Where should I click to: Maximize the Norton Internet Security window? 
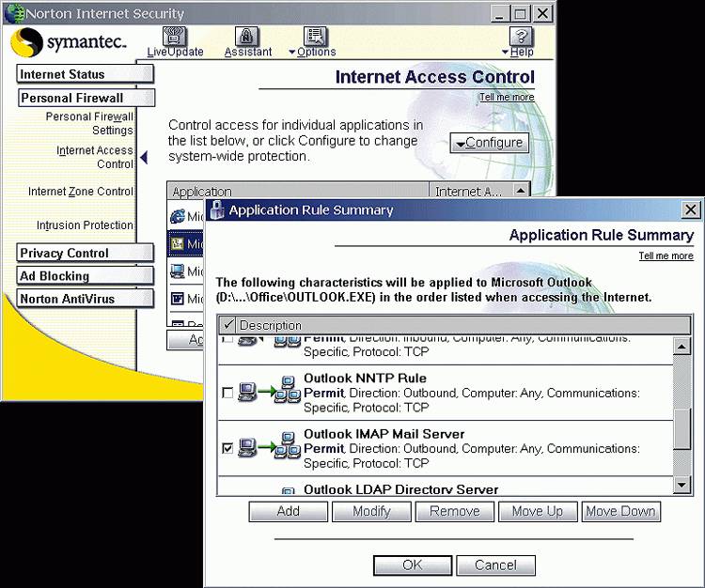(520, 13)
